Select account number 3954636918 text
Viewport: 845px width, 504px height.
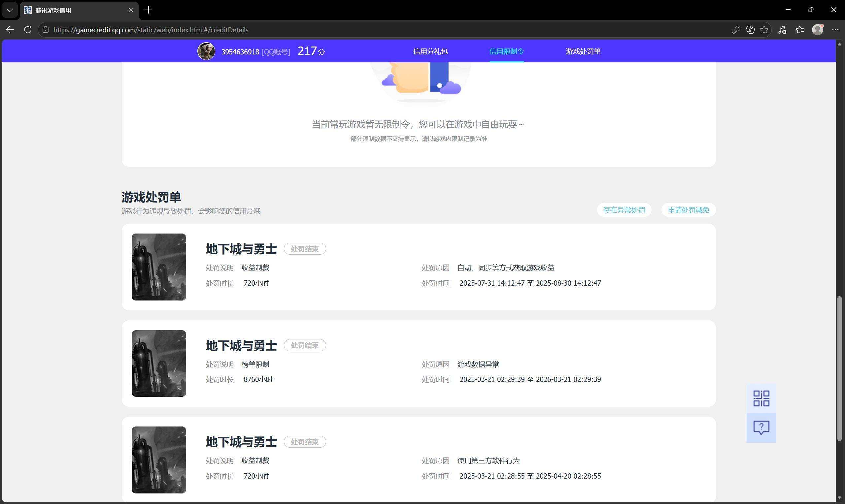[240, 52]
